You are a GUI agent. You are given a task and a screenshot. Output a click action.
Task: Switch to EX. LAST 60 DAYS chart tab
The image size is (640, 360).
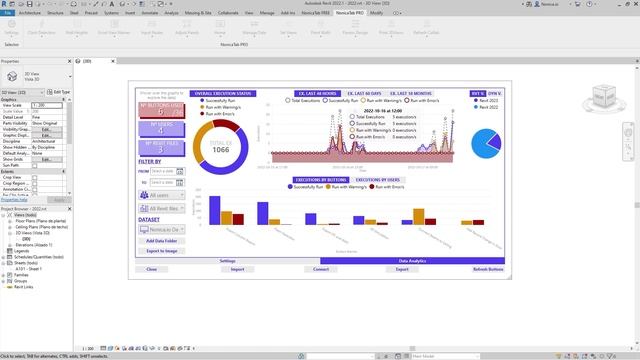[x=364, y=93]
